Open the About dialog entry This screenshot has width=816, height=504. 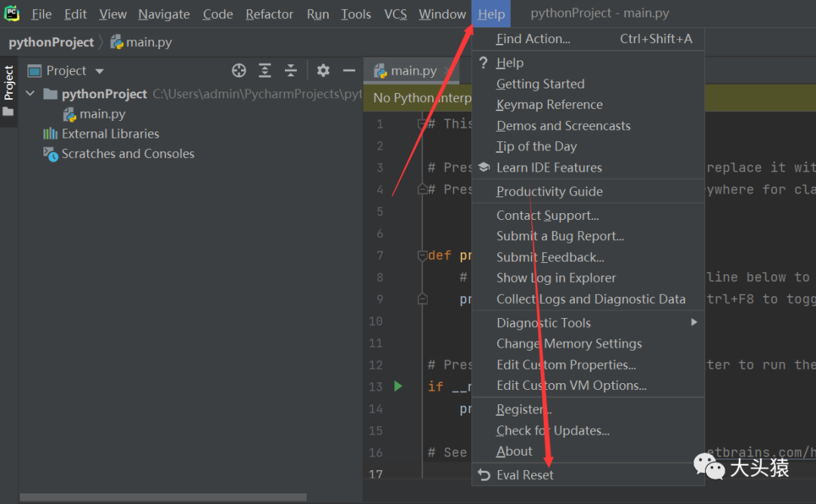tap(588, 451)
